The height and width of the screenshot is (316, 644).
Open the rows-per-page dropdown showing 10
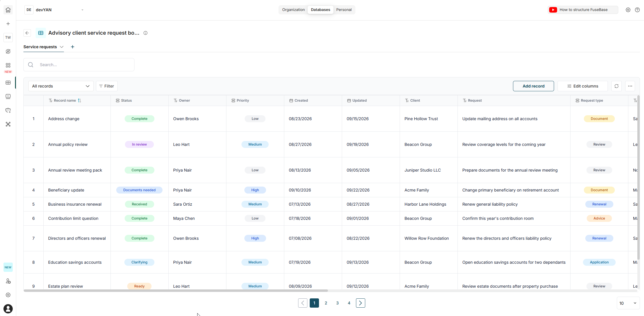(628, 303)
